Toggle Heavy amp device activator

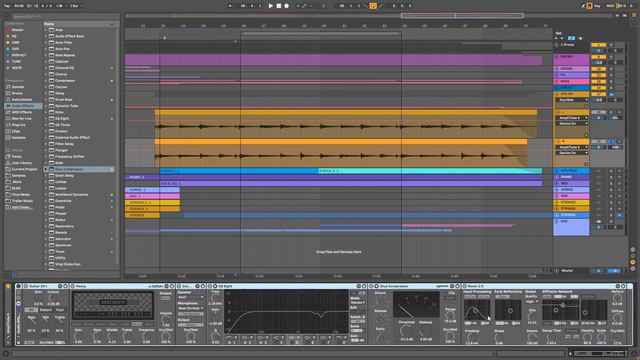[x=73, y=286]
